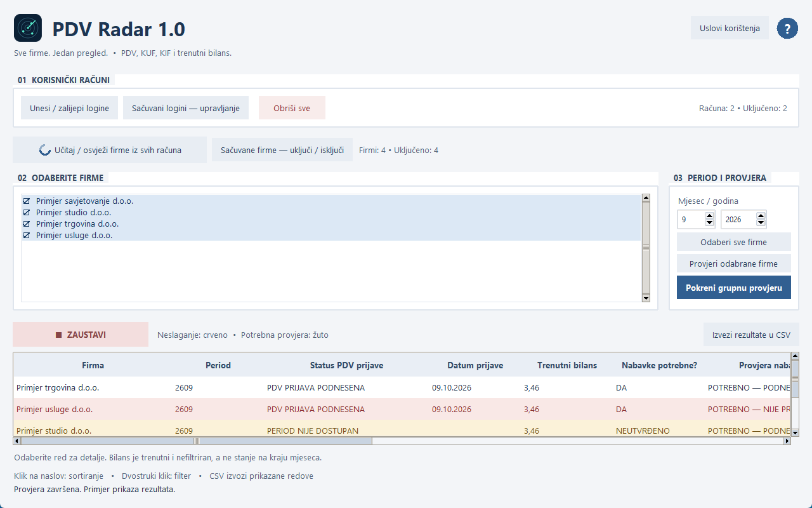Click Provjeri odabrane firme button
The width and height of the screenshot is (812, 508).
tap(733, 264)
